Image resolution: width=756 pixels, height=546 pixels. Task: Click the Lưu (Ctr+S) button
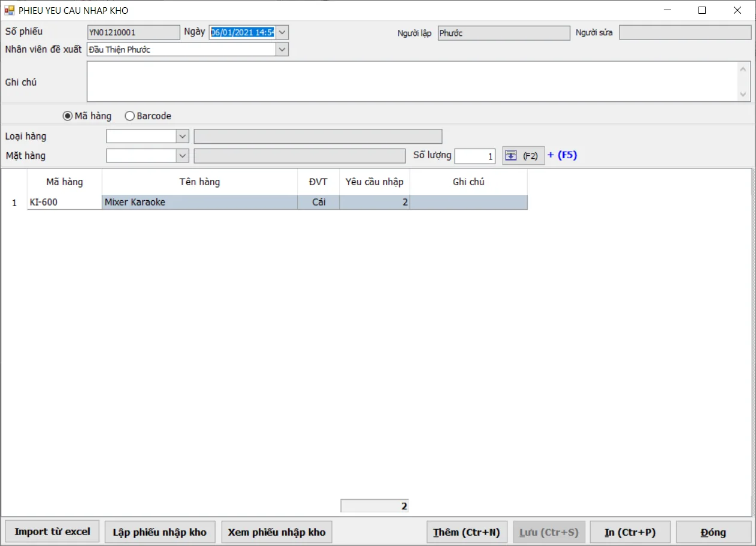click(548, 532)
